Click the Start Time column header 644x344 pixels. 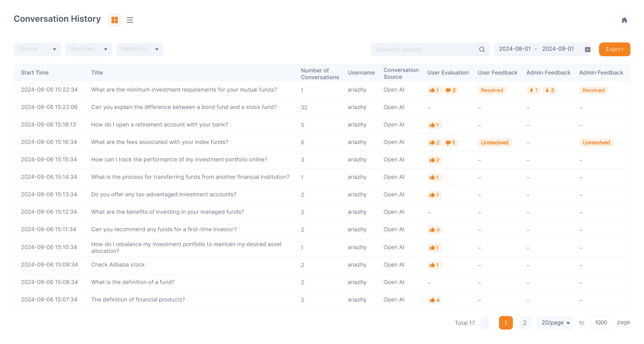tap(35, 73)
